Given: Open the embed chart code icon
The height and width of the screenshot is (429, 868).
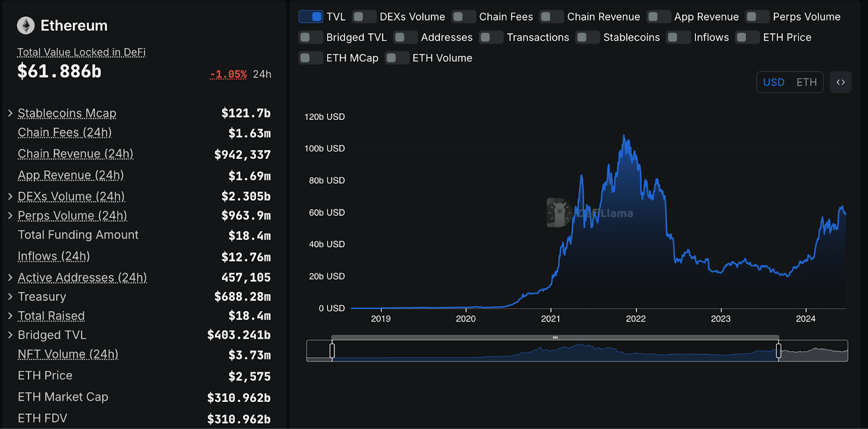Looking at the screenshot, I should [840, 82].
